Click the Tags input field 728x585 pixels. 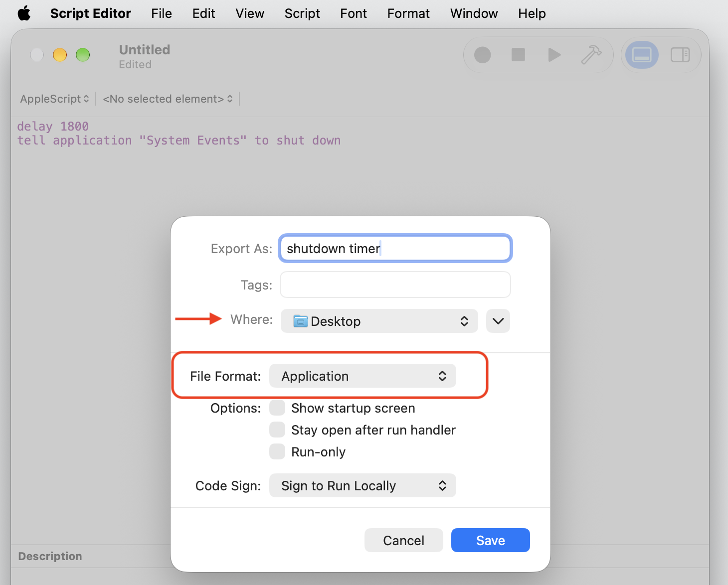(x=395, y=285)
